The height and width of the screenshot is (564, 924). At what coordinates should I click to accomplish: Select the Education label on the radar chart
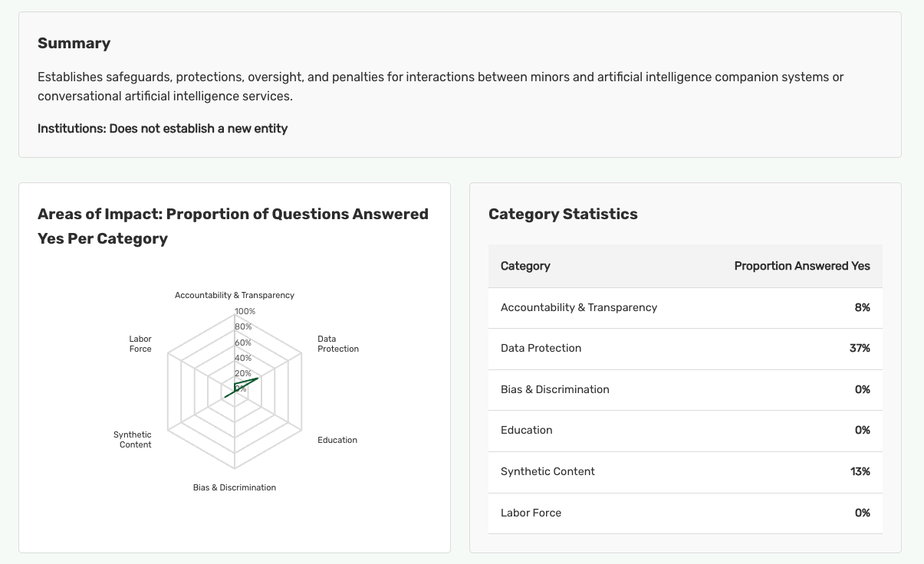pyautogui.click(x=337, y=440)
